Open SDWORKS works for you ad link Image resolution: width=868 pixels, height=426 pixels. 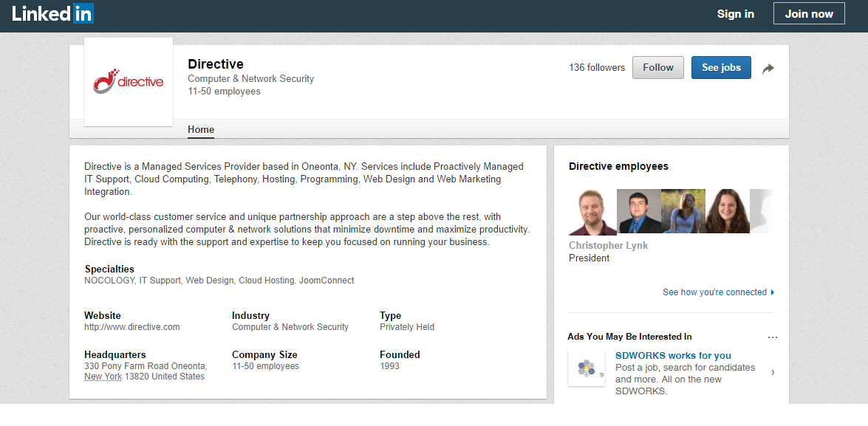[x=673, y=356]
